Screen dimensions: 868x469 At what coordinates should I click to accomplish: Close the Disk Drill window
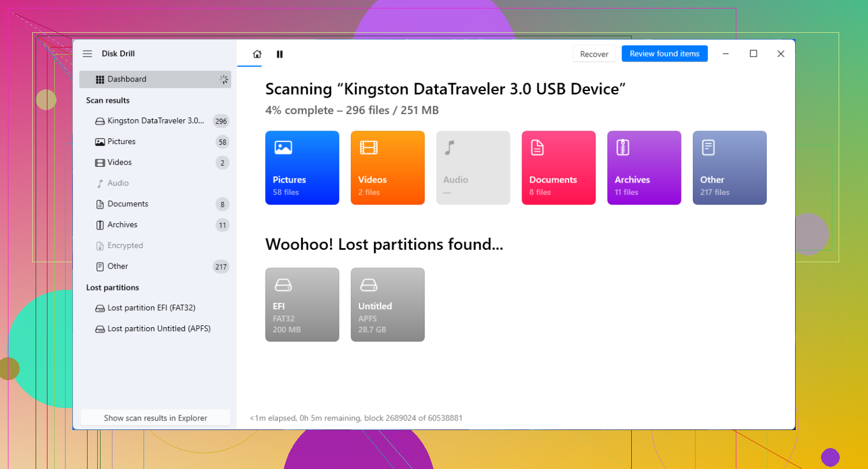[x=781, y=54]
